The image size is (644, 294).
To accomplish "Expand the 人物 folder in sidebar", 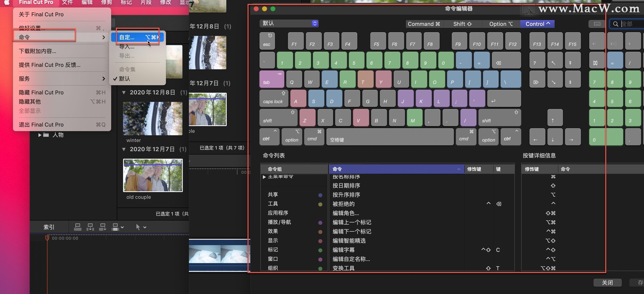I will [40, 135].
